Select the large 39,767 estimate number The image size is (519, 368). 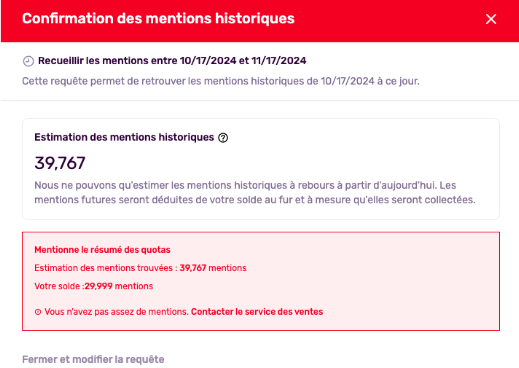[60, 163]
